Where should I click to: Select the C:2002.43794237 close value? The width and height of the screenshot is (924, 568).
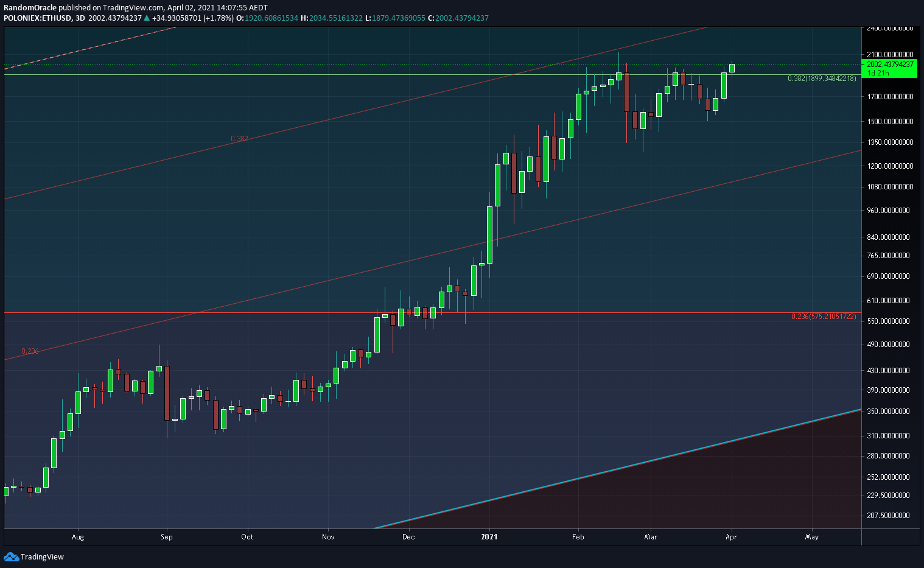[458, 18]
